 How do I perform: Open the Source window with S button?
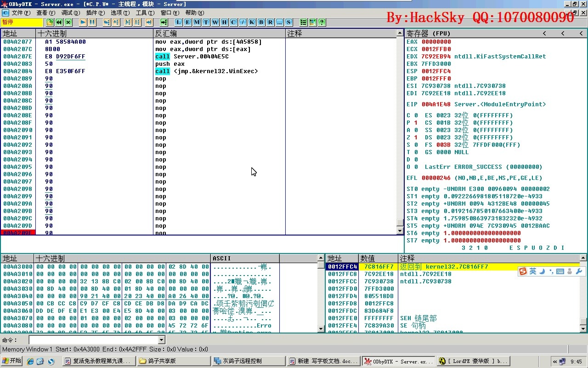point(288,22)
